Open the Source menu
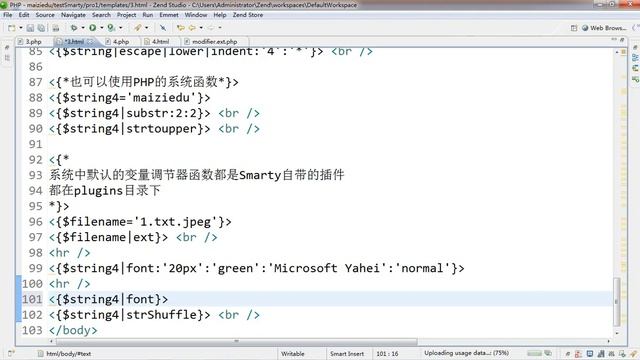Screen dimensions: 640x360 pos(45,15)
